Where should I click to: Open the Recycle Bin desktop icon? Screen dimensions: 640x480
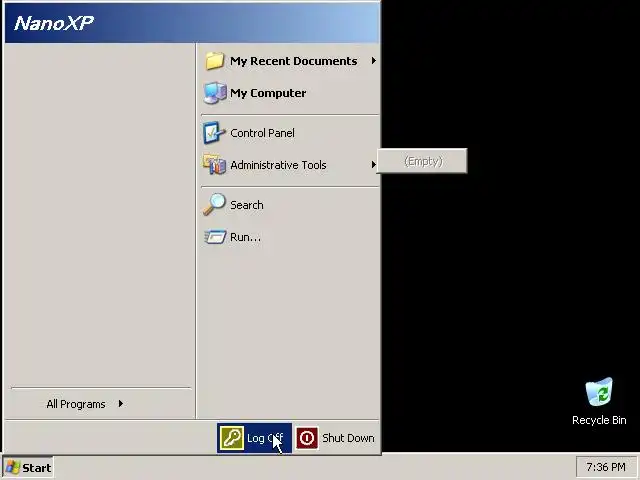599,392
